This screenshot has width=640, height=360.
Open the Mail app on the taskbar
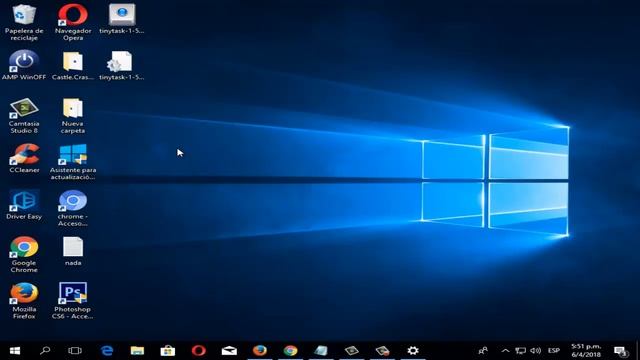[229, 351]
